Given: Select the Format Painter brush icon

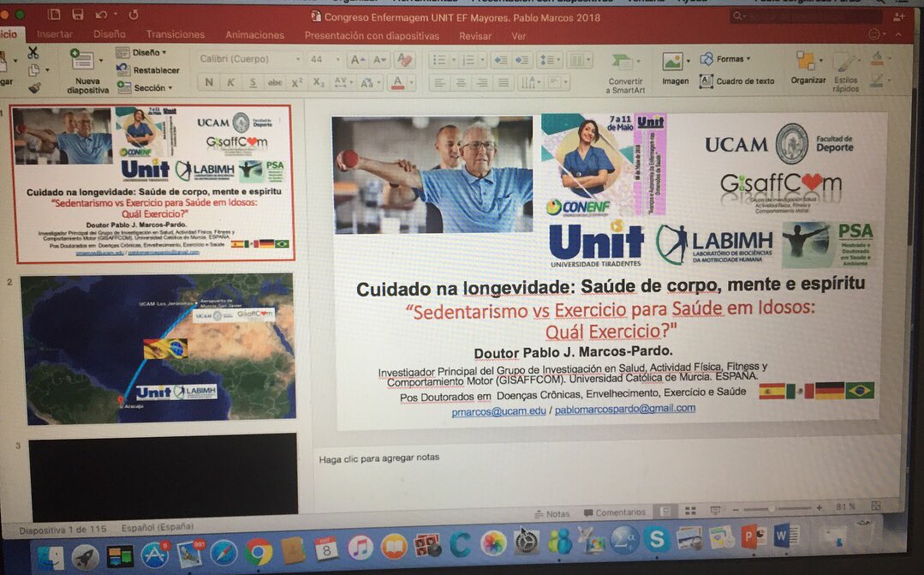Looking at the screenshot, I should [34, 88].
